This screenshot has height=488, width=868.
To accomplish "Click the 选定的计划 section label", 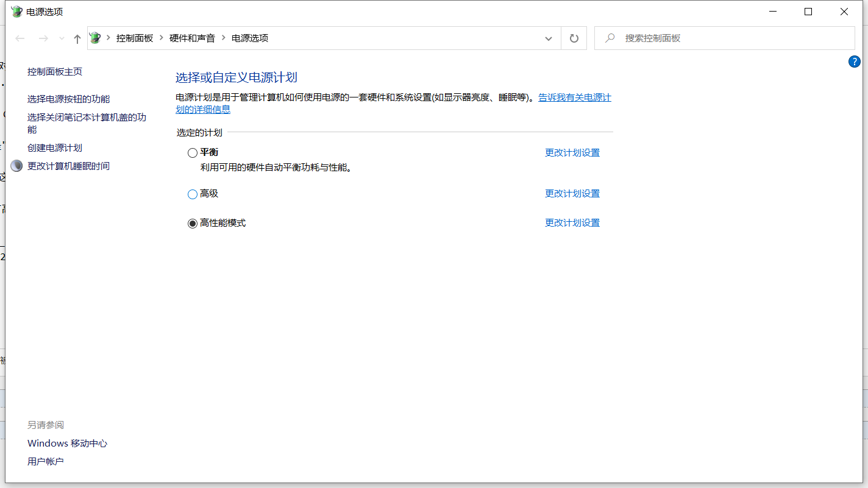I will [199, 132].
